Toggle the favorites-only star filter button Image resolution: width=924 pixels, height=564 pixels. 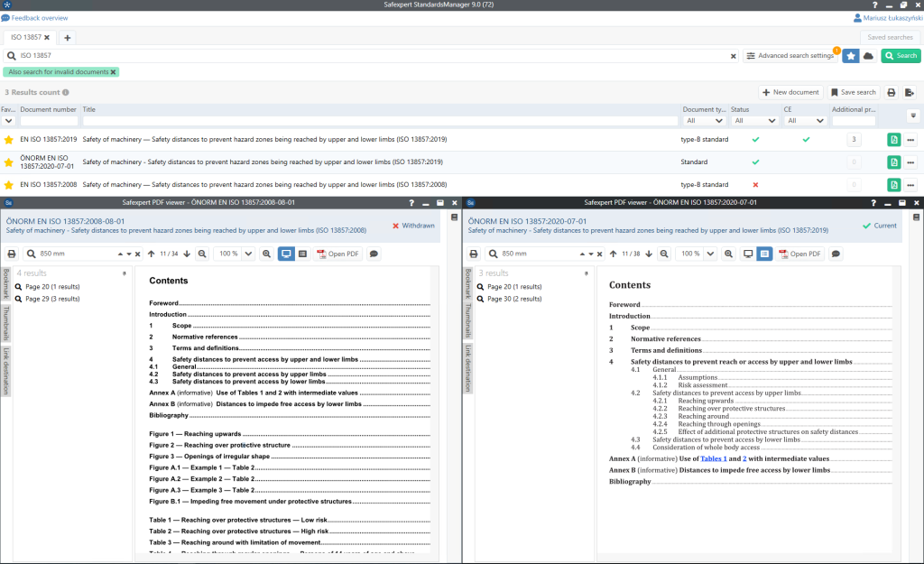click(850, 56)
